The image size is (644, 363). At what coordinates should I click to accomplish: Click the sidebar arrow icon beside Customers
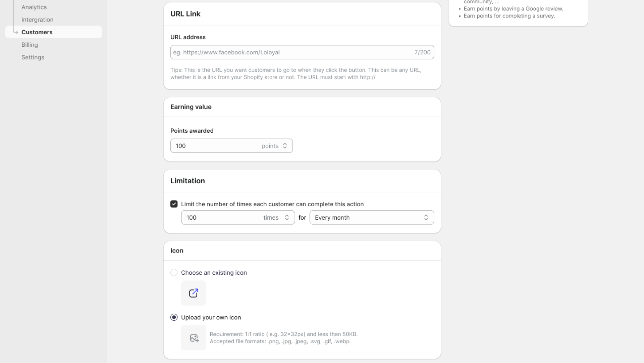click(x=15, y=32)
